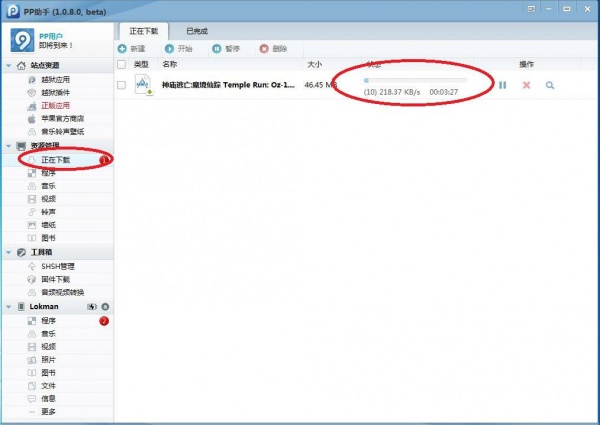Open 固件下载 firmware download item
600x425 pixels.
55,279
